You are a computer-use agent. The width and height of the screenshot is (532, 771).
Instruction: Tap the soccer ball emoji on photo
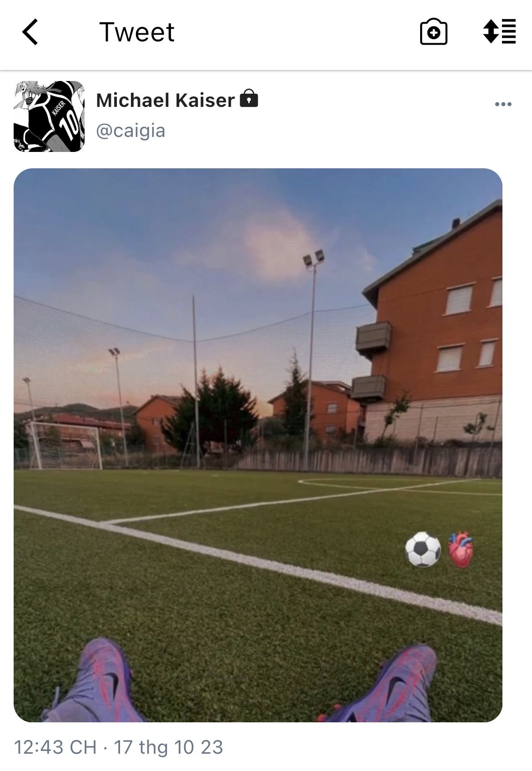(423, 549)
